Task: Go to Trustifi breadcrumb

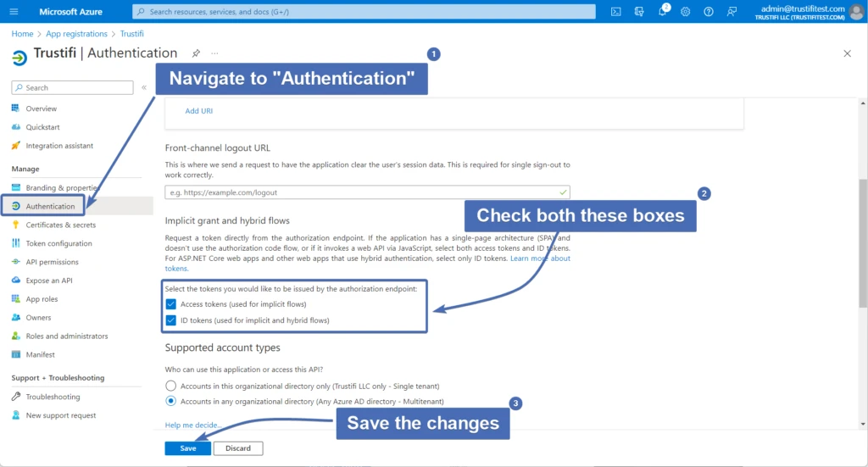Action: click(131, 34)
